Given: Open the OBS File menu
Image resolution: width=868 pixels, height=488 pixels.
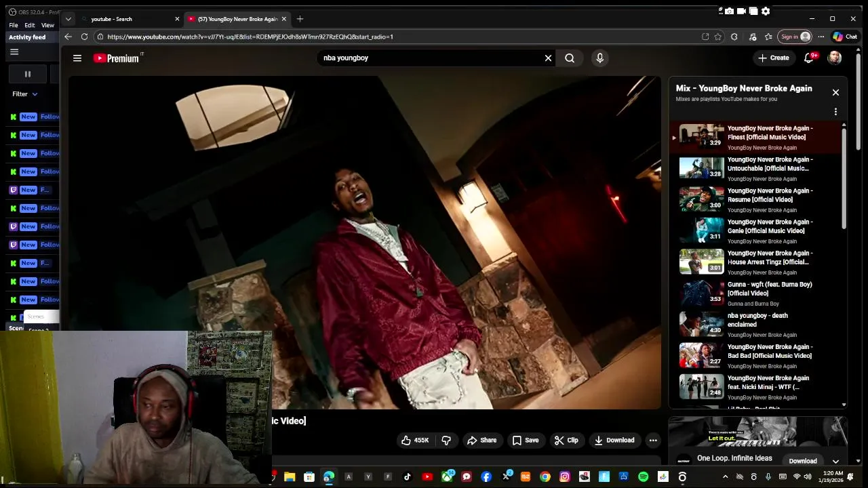Looking at the screenshot, I should pyautogui.click(x=14, y=25).
